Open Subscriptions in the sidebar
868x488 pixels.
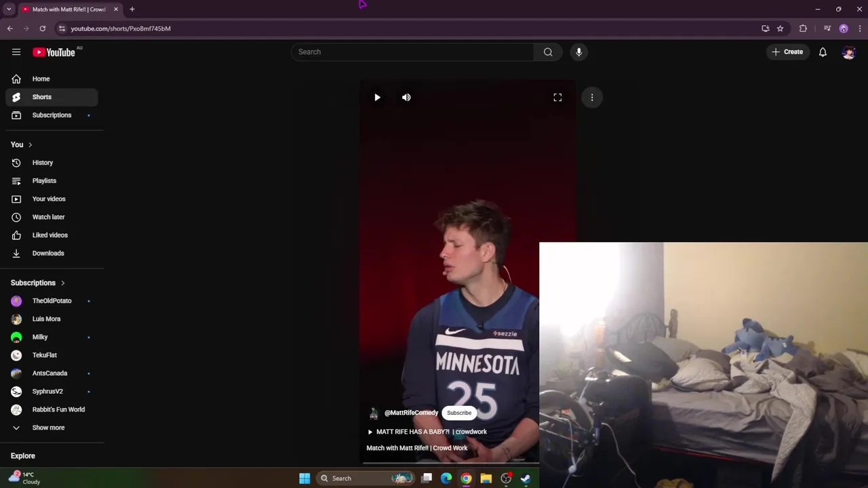pyautogui.click(x=52, y=115)
